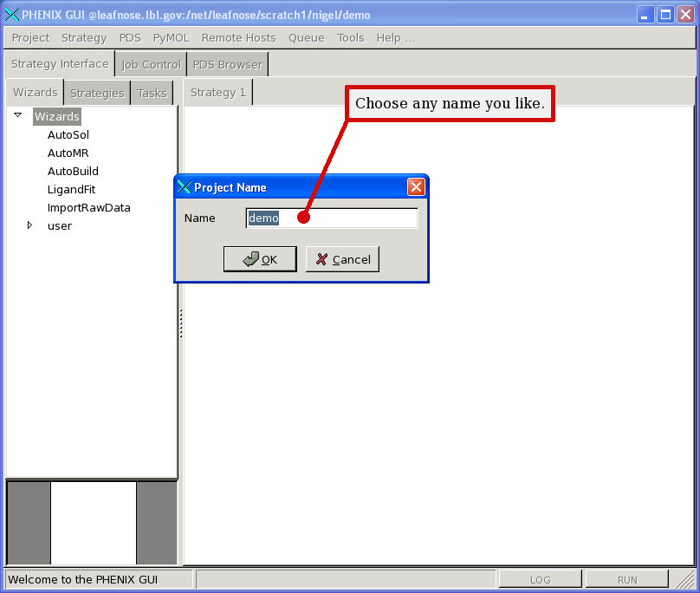Select the AutoSol wizard
The height and width of the screenshot is (593, 700).
coord(68,134)
